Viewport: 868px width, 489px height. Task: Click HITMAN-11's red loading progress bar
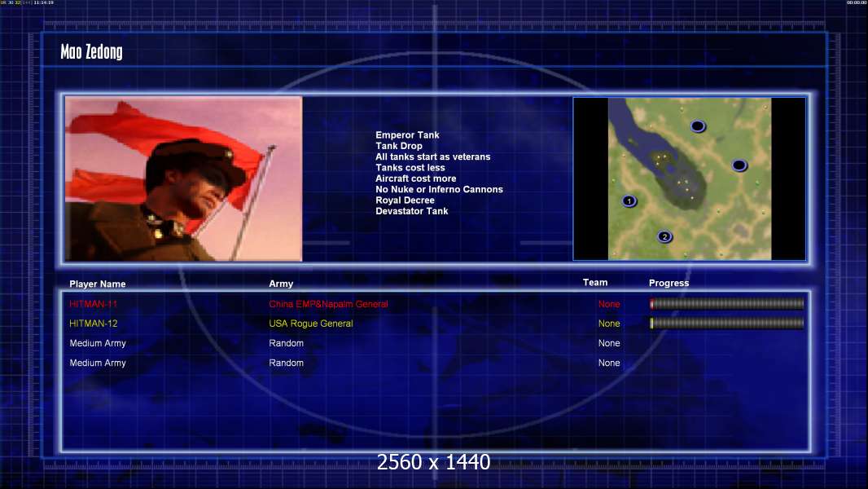tap(726, 304)
